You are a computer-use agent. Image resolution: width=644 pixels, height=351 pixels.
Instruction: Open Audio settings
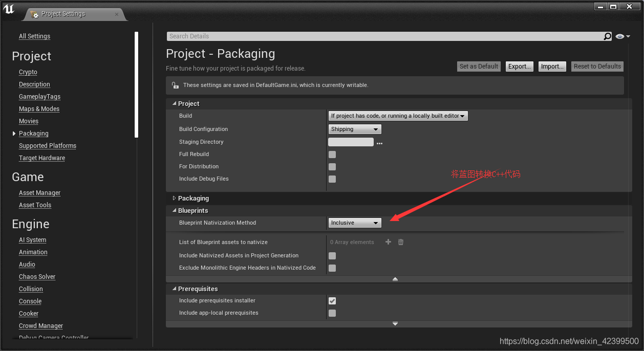coord(27,265)
